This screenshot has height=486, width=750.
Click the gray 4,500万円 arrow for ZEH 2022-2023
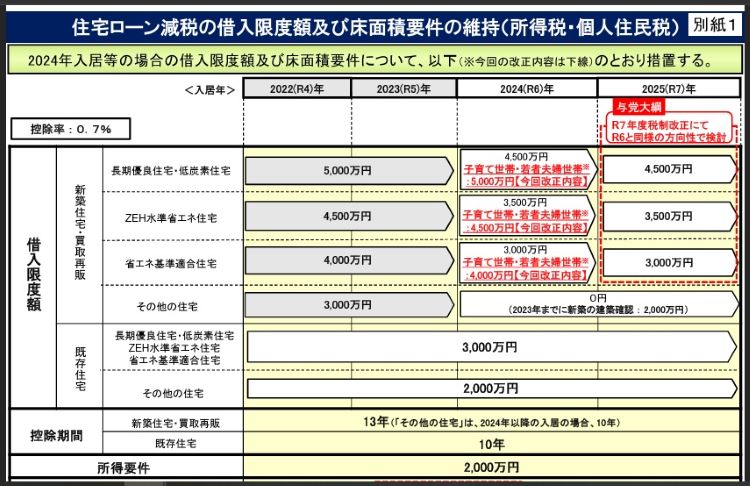[x=349, y=216]
